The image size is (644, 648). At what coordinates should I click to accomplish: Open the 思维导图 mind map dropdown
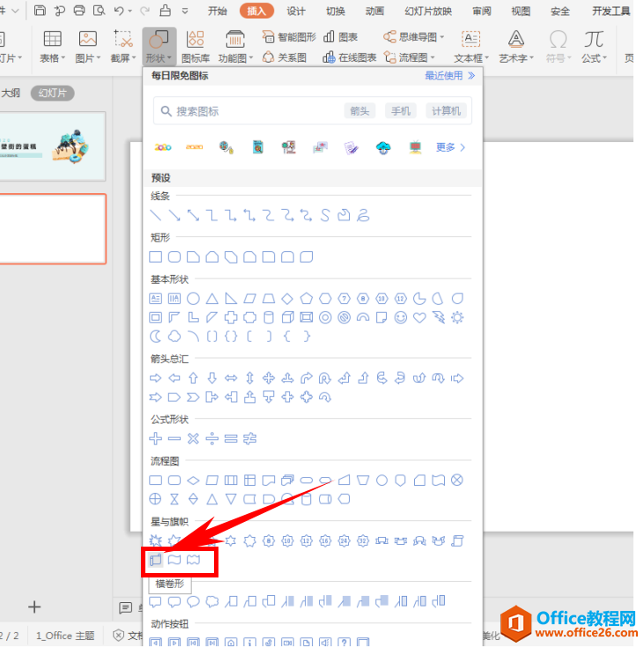tap(413, 37)
